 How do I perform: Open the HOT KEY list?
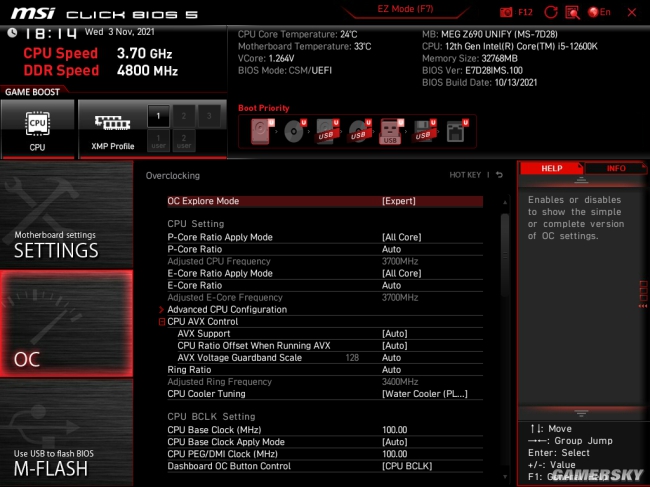pos(465,175)
